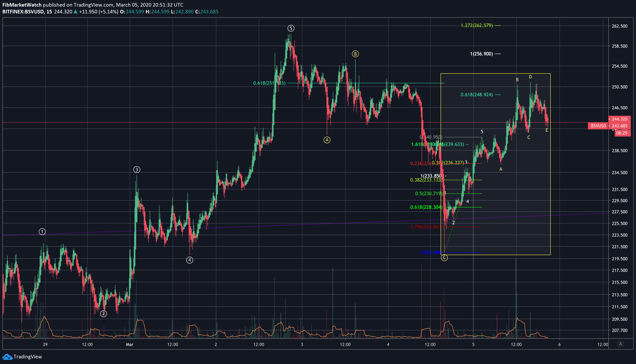Viewport: 636px width, 364px height.
Task: Click the 238.500 price axis label
Action: point(620,151)
